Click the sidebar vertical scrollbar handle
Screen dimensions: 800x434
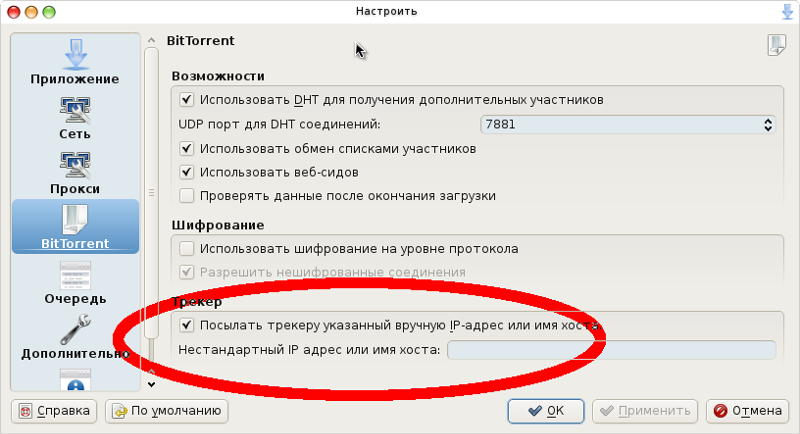152,193
